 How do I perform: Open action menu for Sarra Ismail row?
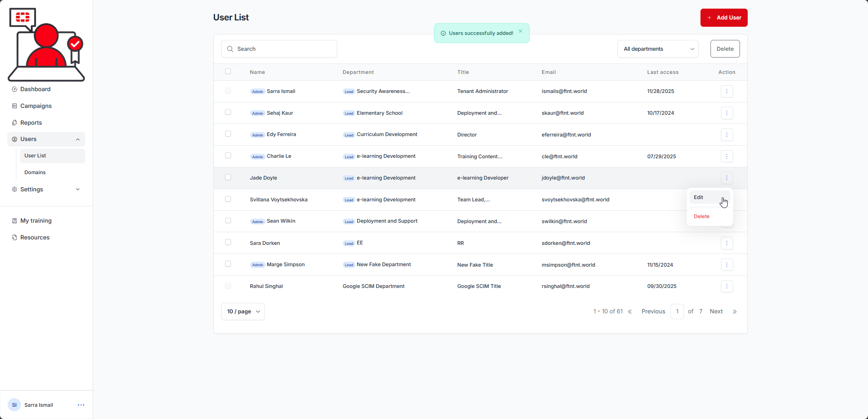point(726,91)
